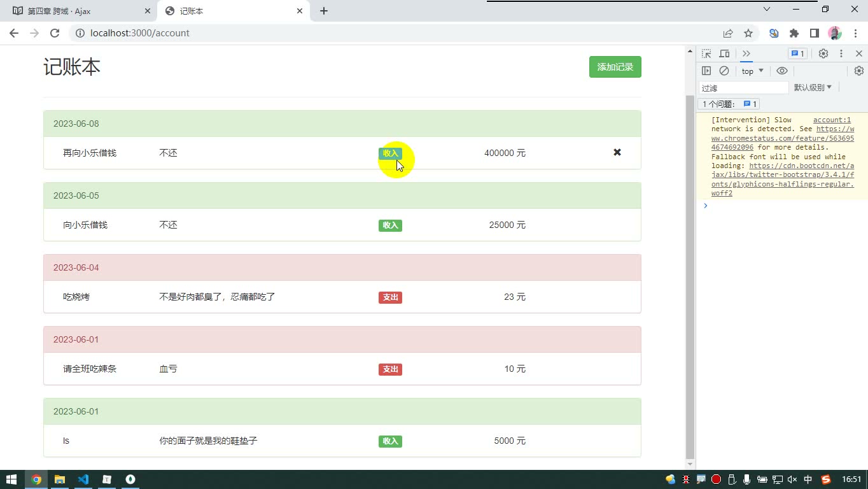Toggle the console sidebar panel

[706, 71]
